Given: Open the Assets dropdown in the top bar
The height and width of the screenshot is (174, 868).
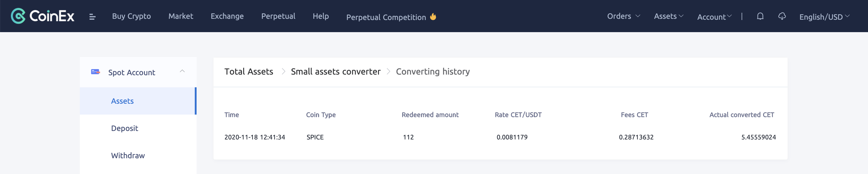Looking at the screenshot, I should pyautogui.click(x=668, y=16).
